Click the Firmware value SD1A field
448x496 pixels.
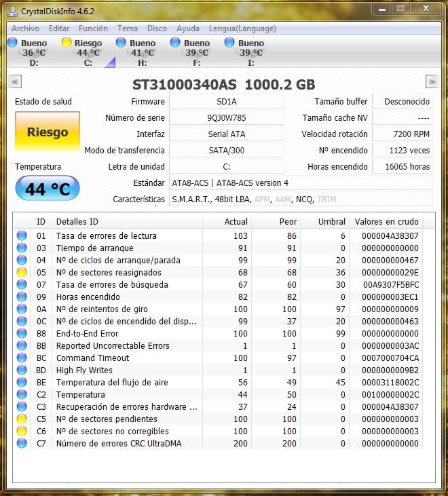(x=227, y=102)
